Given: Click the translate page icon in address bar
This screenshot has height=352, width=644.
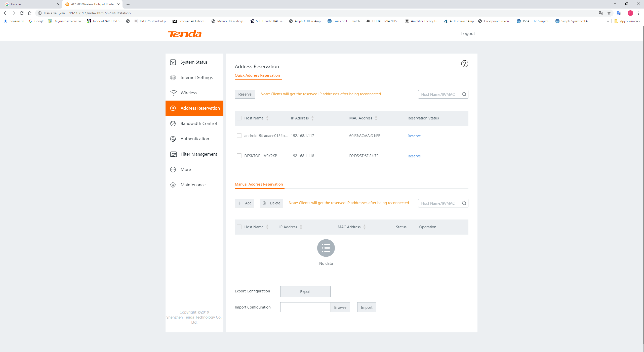Looking at the screenshot, I should [x=601, y=13].
